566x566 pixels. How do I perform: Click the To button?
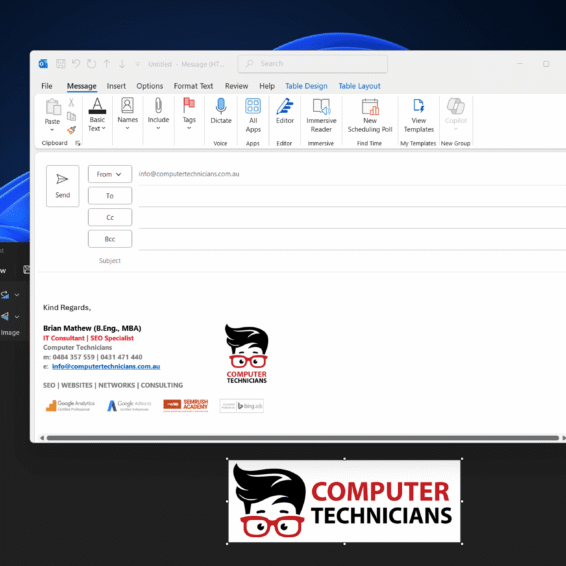coord(110,196)
